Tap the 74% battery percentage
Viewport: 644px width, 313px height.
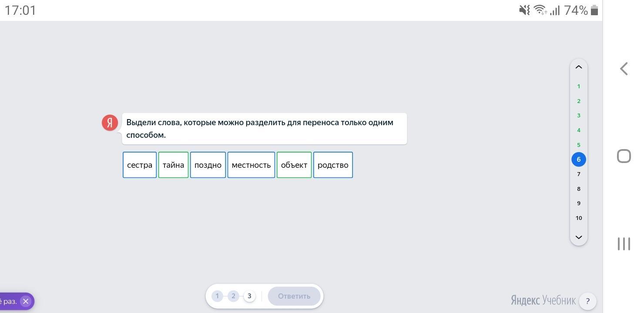[x=576, y=10]
